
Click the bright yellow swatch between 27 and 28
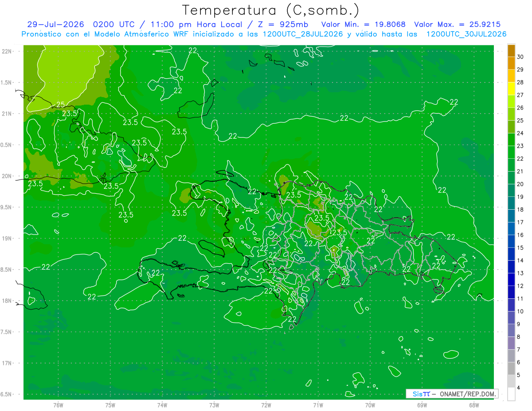(511, 89)
